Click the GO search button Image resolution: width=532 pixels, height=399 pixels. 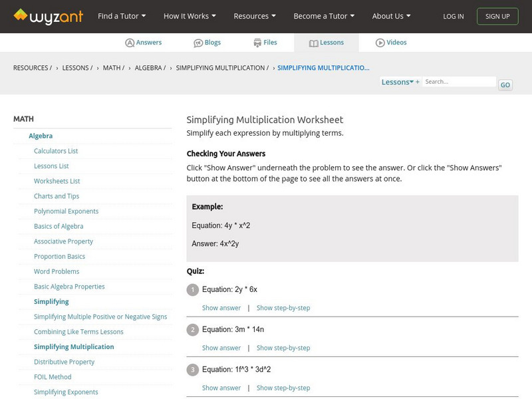tap(505, 85)
